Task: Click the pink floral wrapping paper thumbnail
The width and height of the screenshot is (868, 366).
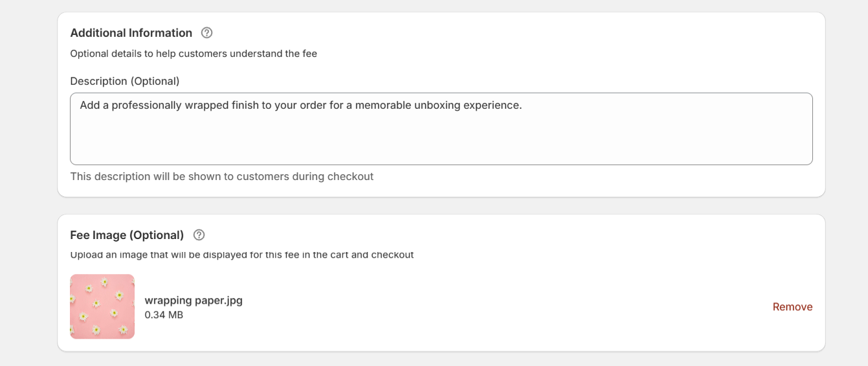Action: pos(102,306)
